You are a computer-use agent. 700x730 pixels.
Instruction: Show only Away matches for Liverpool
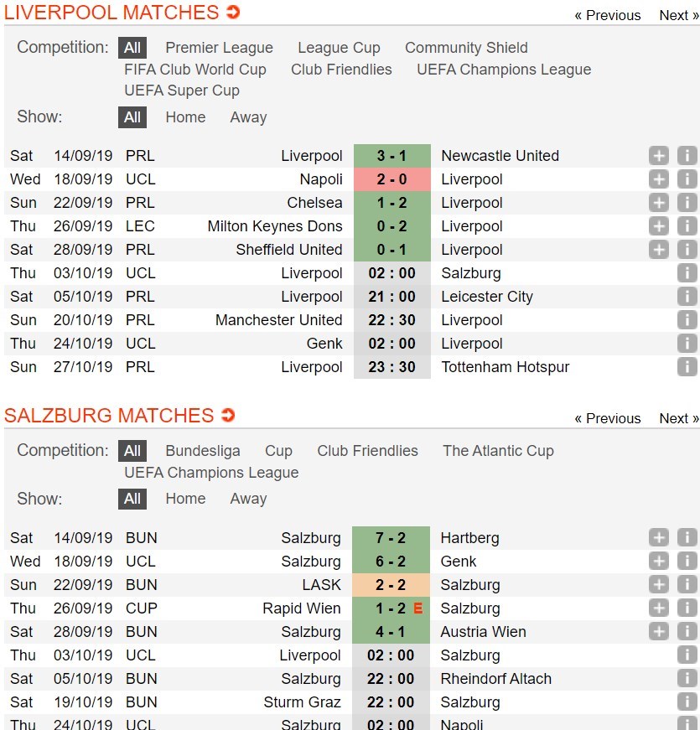point(248,116)
